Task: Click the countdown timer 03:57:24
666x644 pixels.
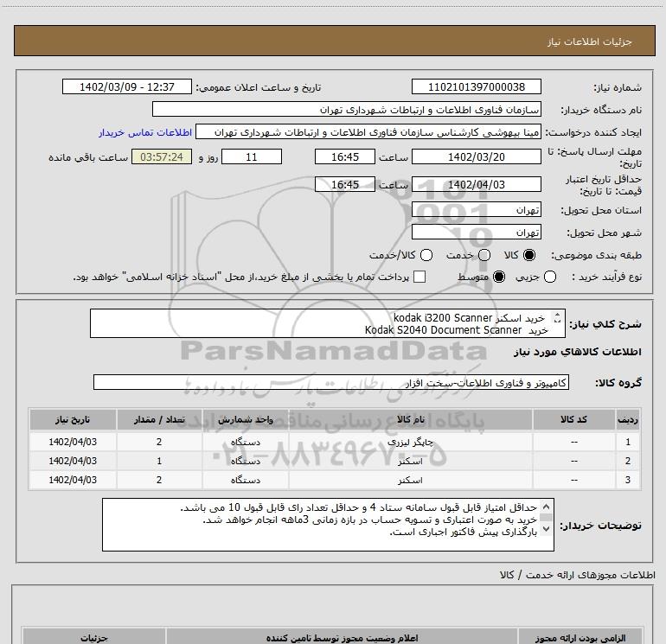Action: tap(162, 157)
